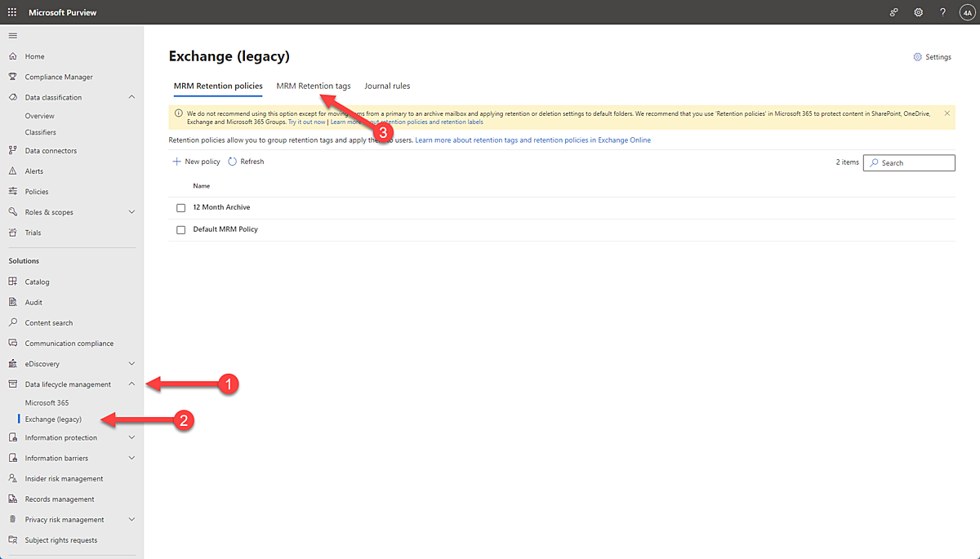Click the Privacy risk management icon
Screen dimensions: 980x559
(x=12, y=519)
